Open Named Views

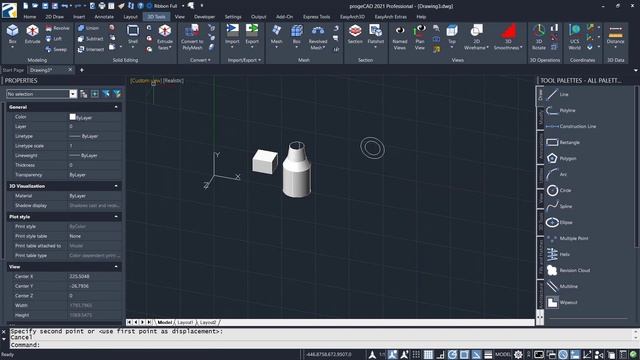tap(400, 37)
